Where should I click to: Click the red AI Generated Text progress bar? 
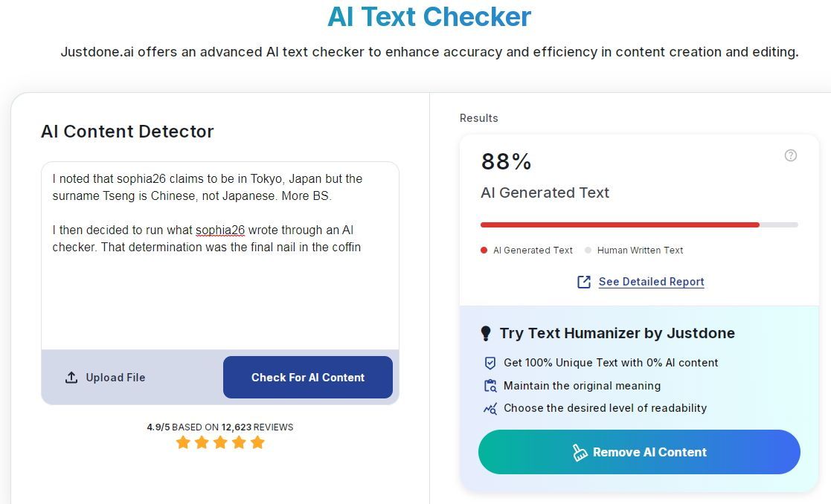(x=619, y=224)
